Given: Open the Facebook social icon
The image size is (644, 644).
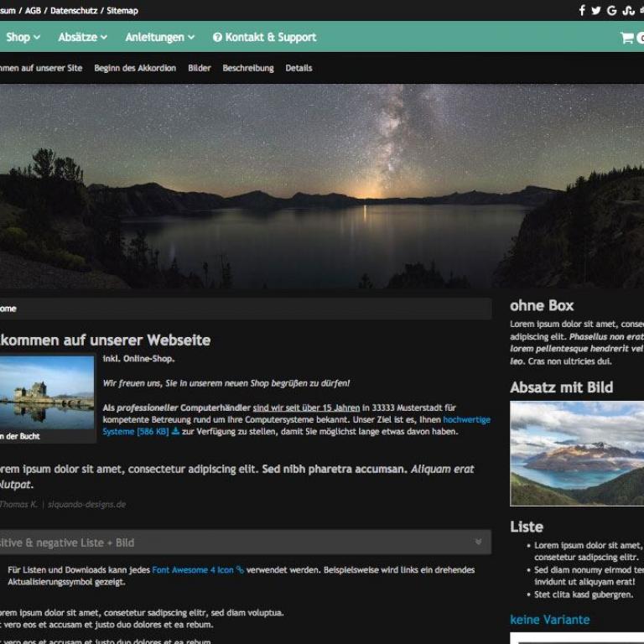Looking at the screenshot, I should click(582, 11).
